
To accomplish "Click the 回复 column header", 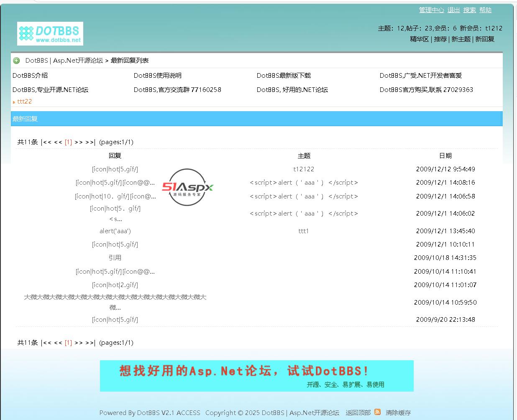I will (x=115, y=156).
